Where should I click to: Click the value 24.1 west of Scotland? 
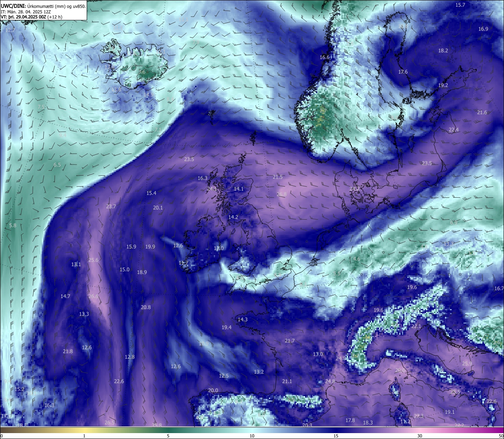[212, 189]
